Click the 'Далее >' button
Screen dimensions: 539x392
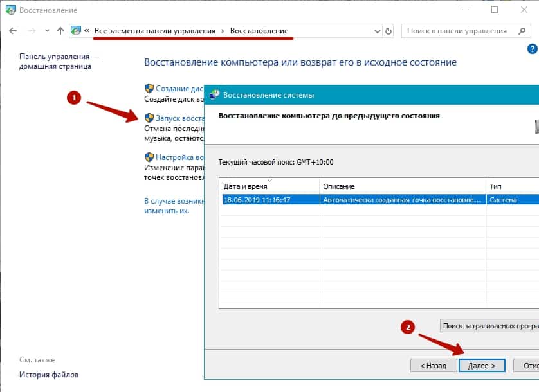[482, 366]
